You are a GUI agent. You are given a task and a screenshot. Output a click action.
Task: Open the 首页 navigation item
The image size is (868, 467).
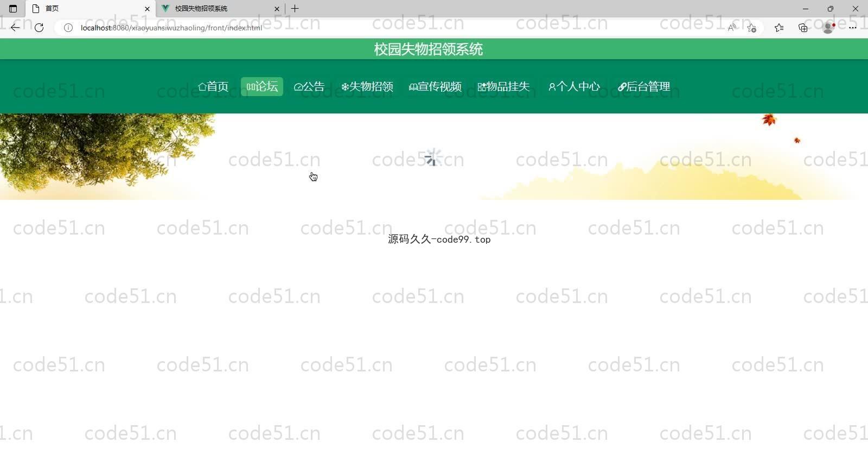(213, 87)
